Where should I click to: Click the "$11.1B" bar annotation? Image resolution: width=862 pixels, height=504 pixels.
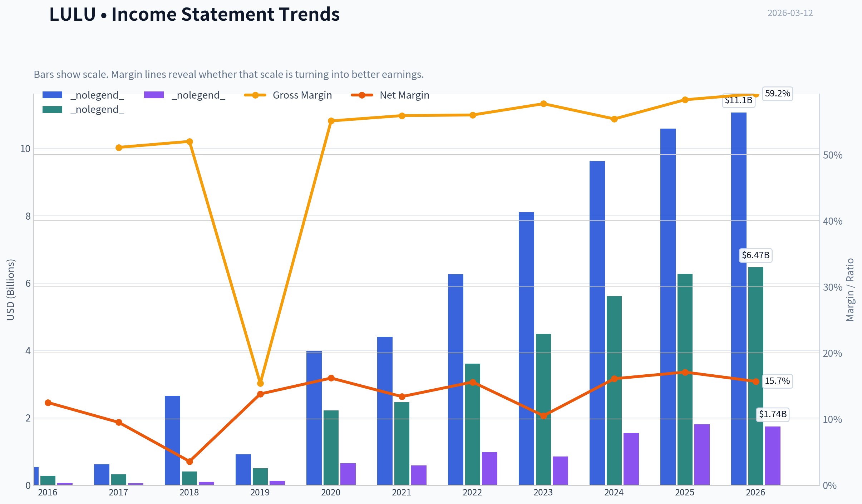click(738, 100)
